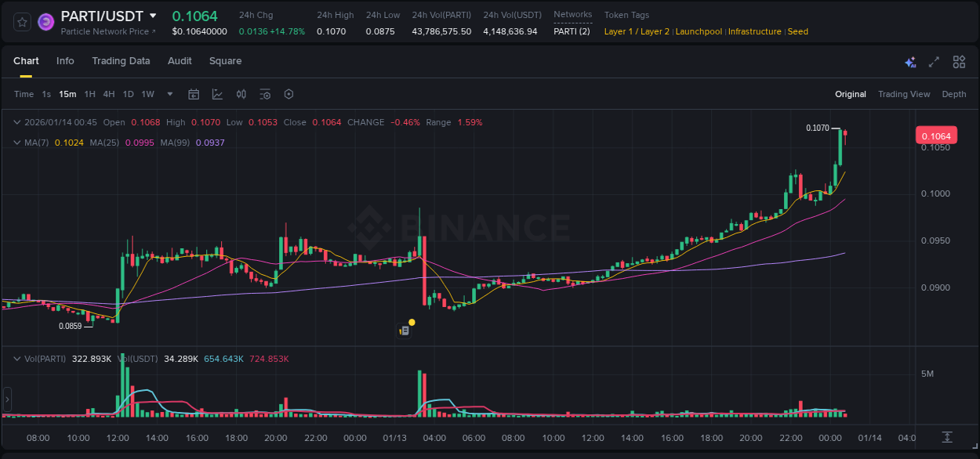Open indicators via the candlestick sliders icon

pyautogui.click(x=241, y=94)
